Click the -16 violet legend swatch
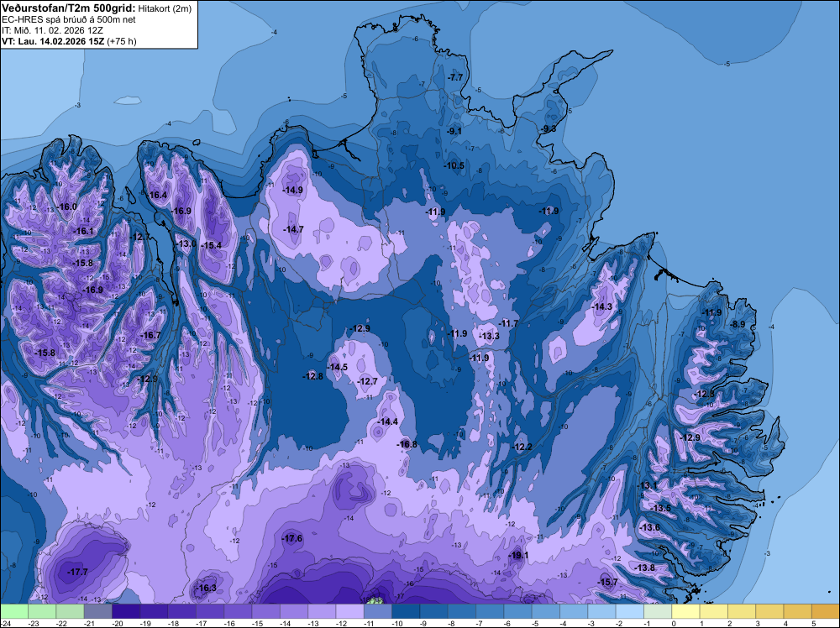Screen dimensions: 840x628 point(238,611)
